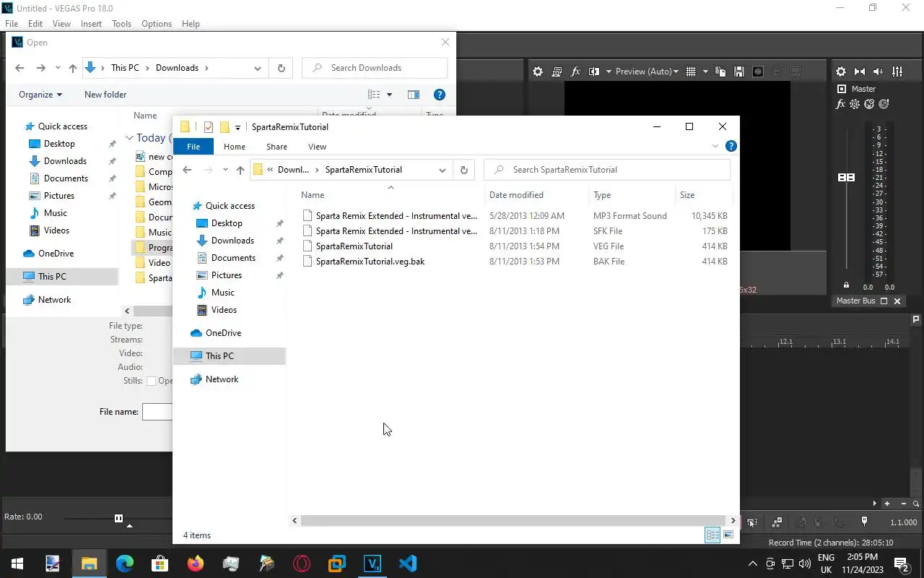Open the Insert menu in VEGAS Pro
924x578 pixels.
(x=91, y=24)
